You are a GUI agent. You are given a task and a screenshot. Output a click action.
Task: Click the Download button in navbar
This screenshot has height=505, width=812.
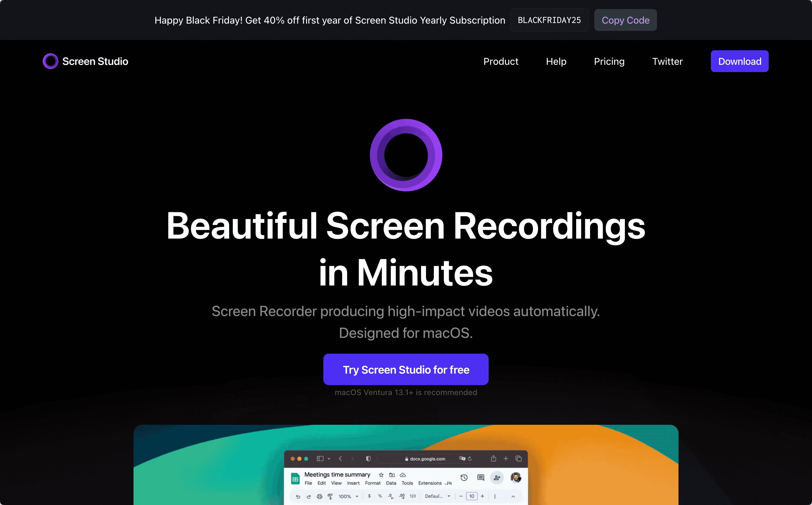pos(740,61)
